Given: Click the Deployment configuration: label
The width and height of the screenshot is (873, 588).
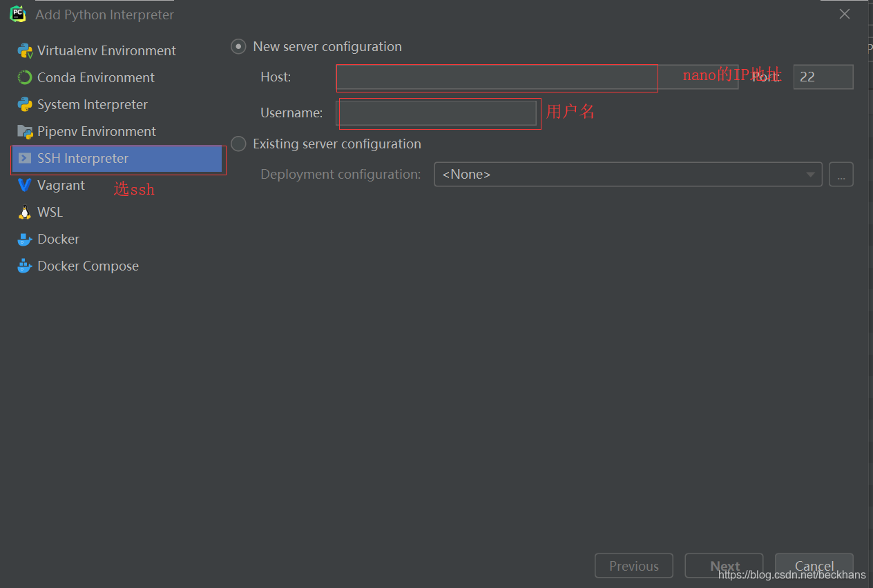Looking at the screenshot, I should click(x=340, y=175).
